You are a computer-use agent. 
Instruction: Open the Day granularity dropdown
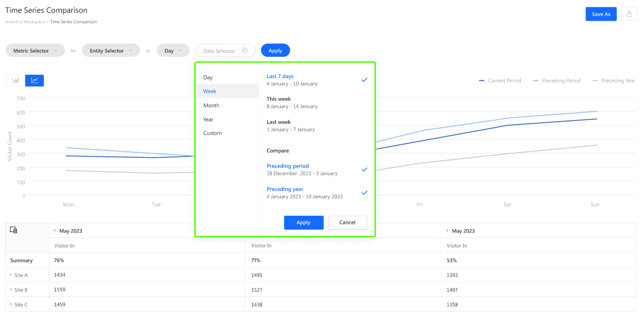(173, 51)
